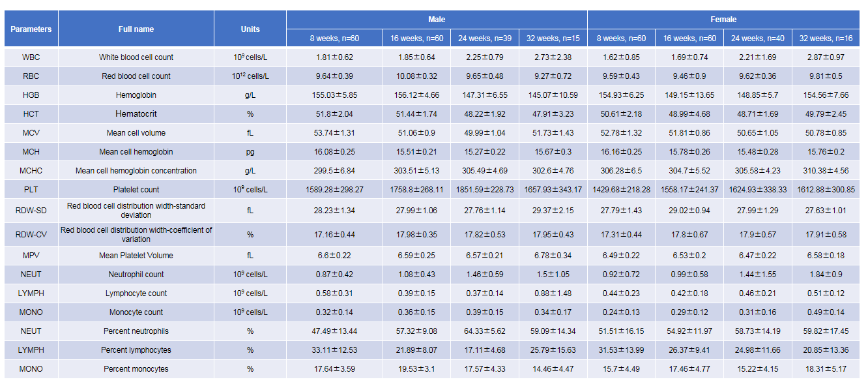Click the Percent lymphocytes name cell
868x388 pixels.
tap(136, 350)
